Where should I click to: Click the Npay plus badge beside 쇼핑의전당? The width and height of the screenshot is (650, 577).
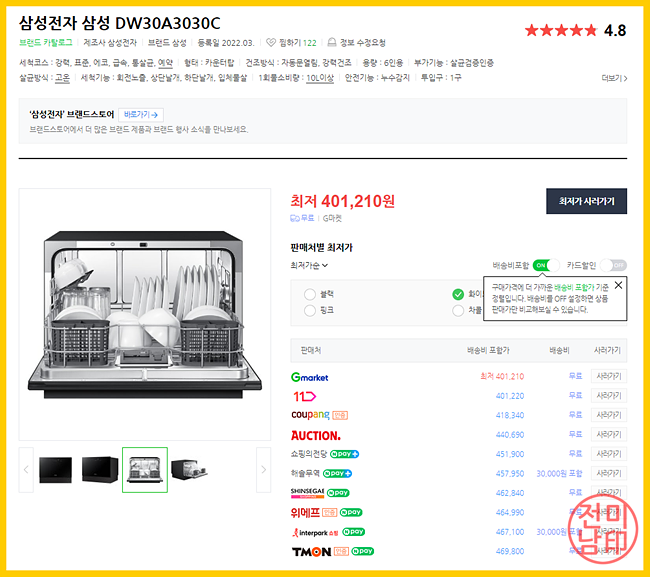click(x=344, y=454)
